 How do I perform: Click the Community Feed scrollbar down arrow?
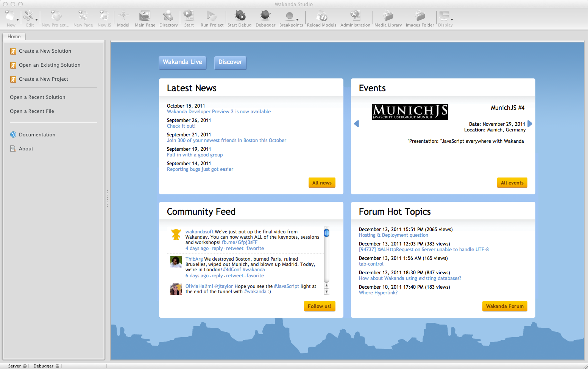tap(326, 292)
